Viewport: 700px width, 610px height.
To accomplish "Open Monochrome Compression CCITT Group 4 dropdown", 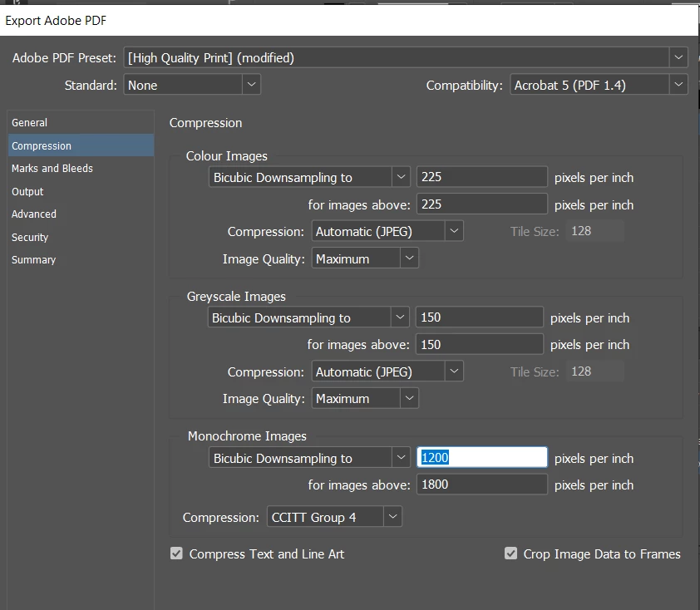I will pyautogui.click(x=334, y=517).
